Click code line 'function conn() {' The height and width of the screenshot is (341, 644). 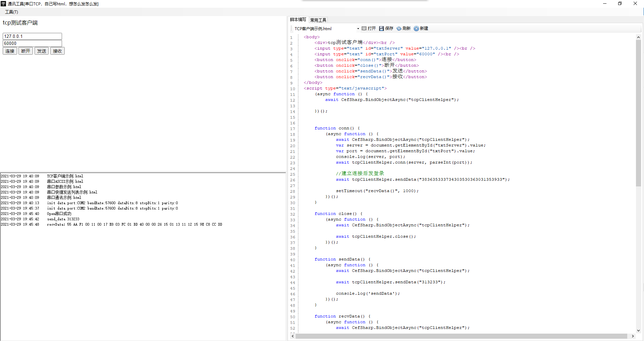[x=337, y=128]
